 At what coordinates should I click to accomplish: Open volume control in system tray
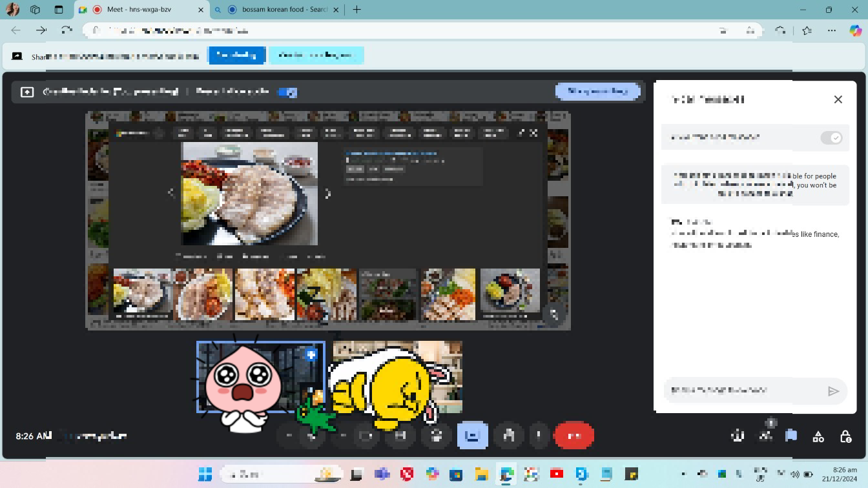pos(794,474)
